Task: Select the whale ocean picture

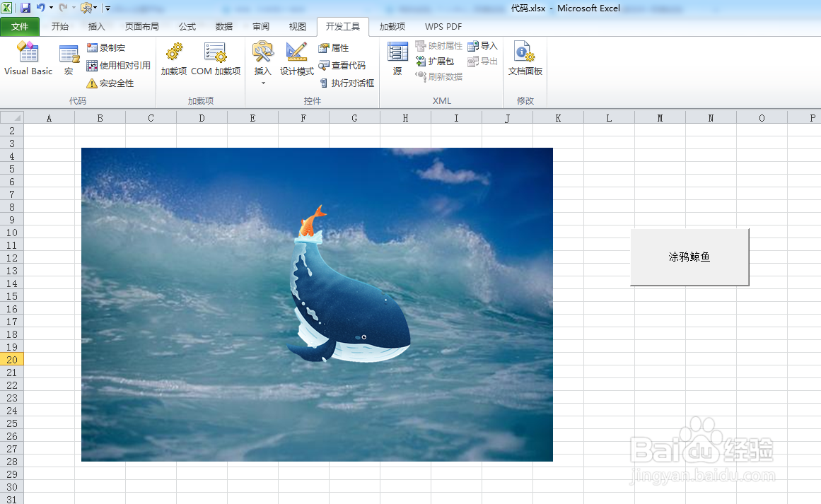Action: pos(317,305)
